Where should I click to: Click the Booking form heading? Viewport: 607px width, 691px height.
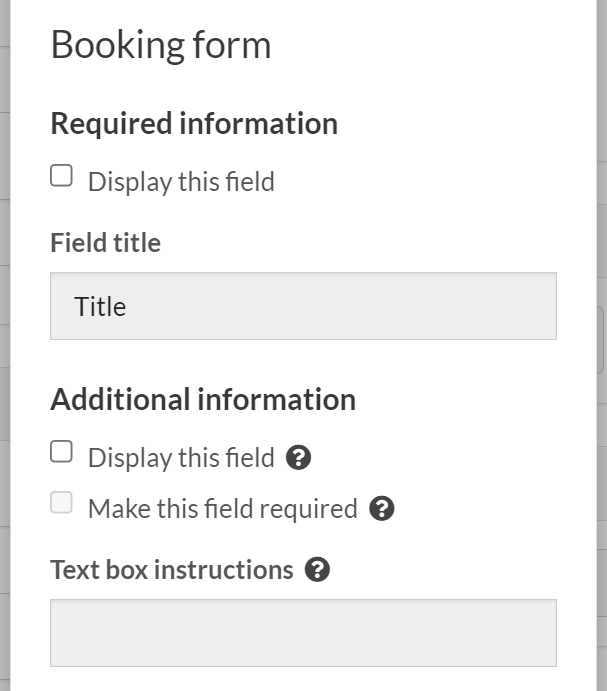pyautogui.click(x=161, y=46)
